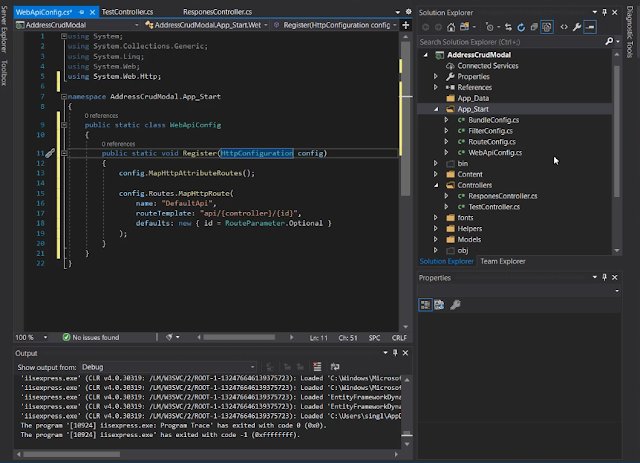Collapse the App_Start folder in Solution Explorer

pos(436,107)
